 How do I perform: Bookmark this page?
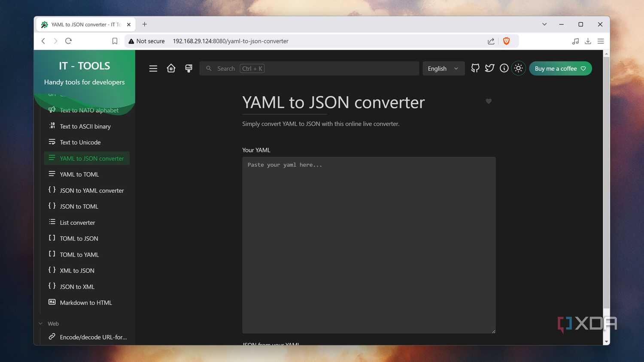115,41
